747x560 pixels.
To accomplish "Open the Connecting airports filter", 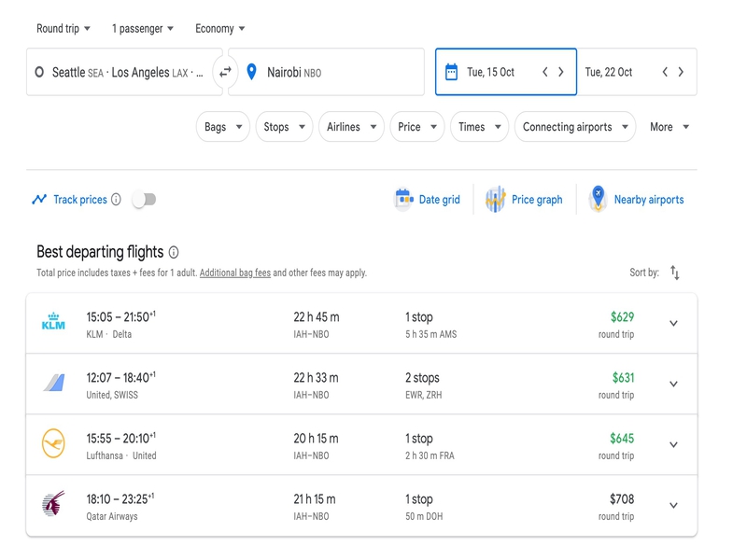I will tap(575, 127).
